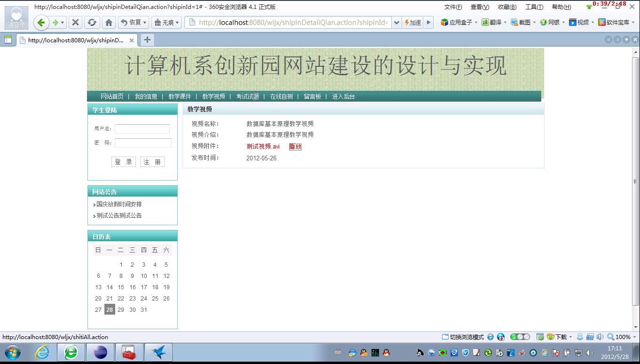Click 切换浏览模式 in status bar
The width and height of the screenshot is (640, 364).
[x=463, y=337]
